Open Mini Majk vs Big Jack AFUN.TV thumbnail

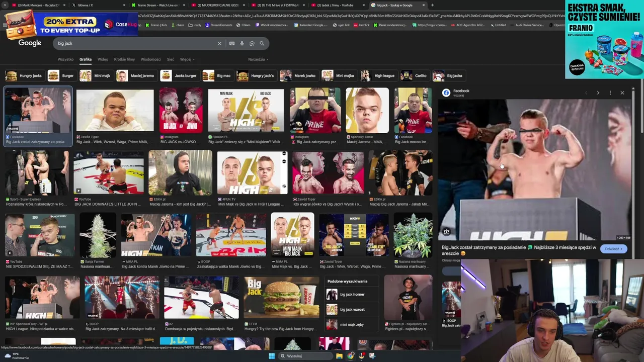[x=252, y=172]
